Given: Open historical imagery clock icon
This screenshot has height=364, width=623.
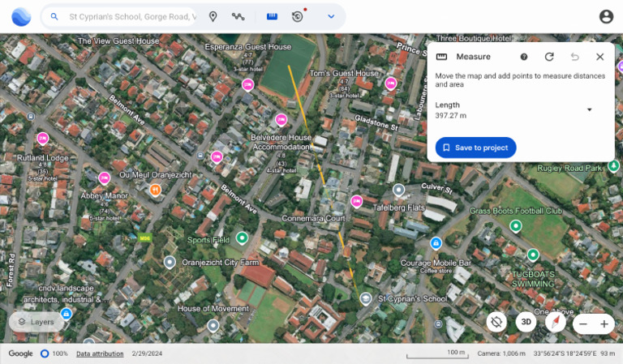Looking at the screenshot, I should pos(297,17).
